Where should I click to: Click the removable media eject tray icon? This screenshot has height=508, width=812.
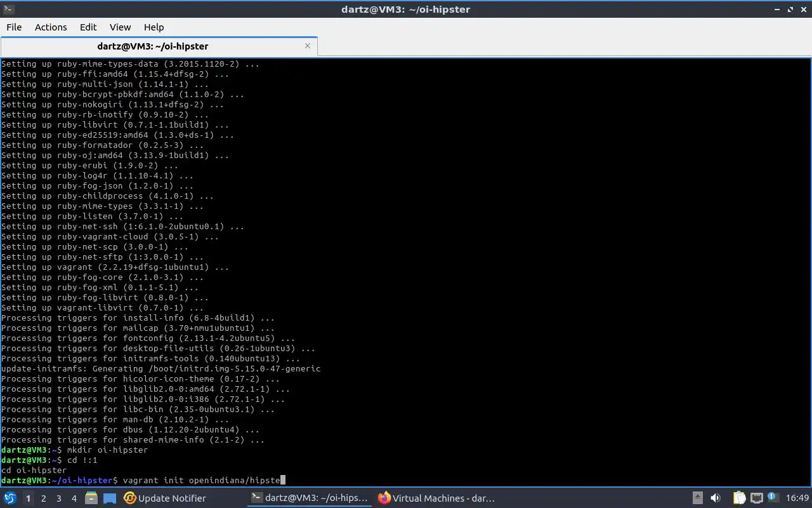(698, 498)
